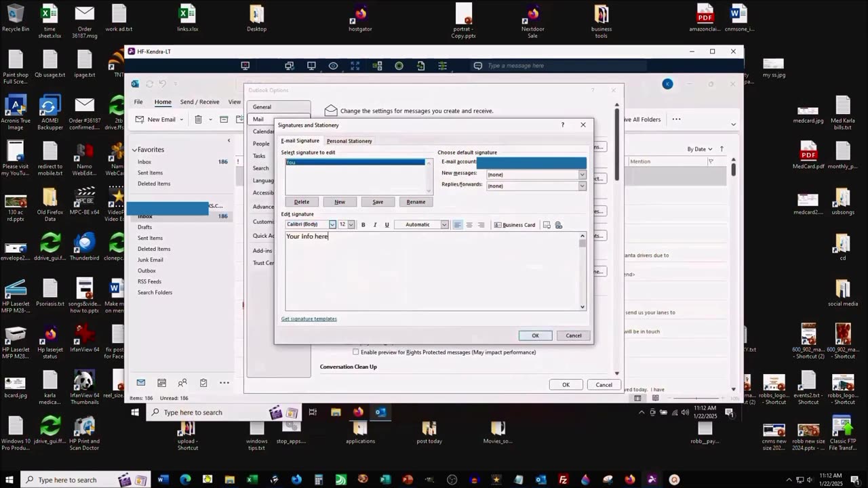
Task: Click the Rename signature button
Action: 416,202
